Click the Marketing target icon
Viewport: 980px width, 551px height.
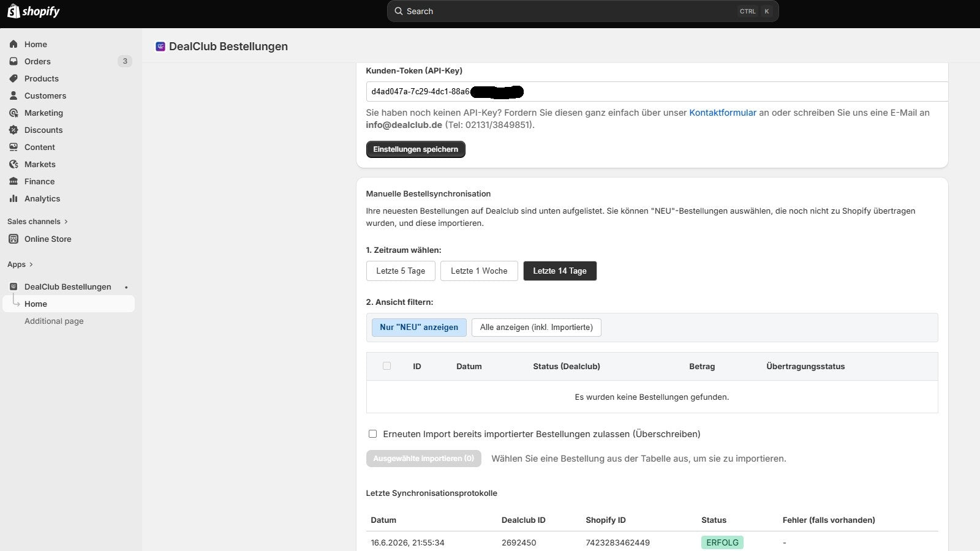[13, 113]
